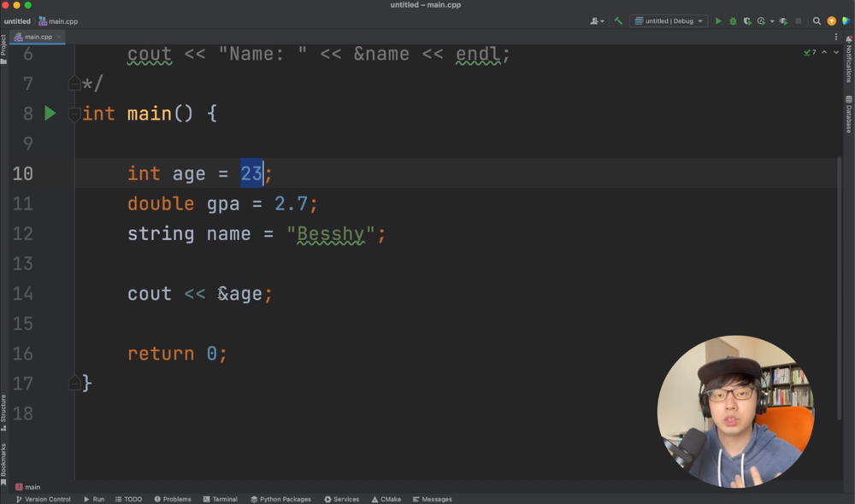The height and width of the screenshot is (504, 855).
Task: Collapse the main function fold at line 8
Action: (74, 114)
